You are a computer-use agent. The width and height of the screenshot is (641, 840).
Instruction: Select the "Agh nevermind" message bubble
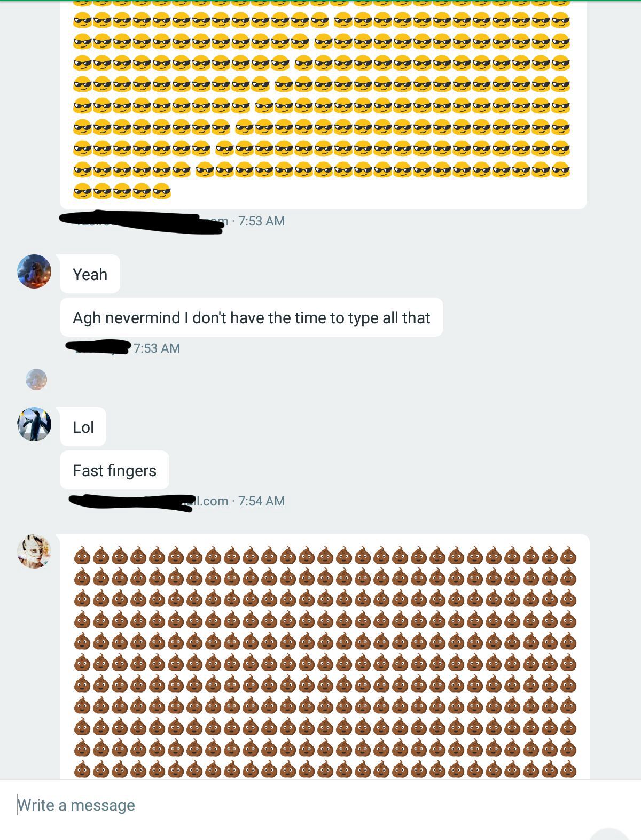[252, 317]
